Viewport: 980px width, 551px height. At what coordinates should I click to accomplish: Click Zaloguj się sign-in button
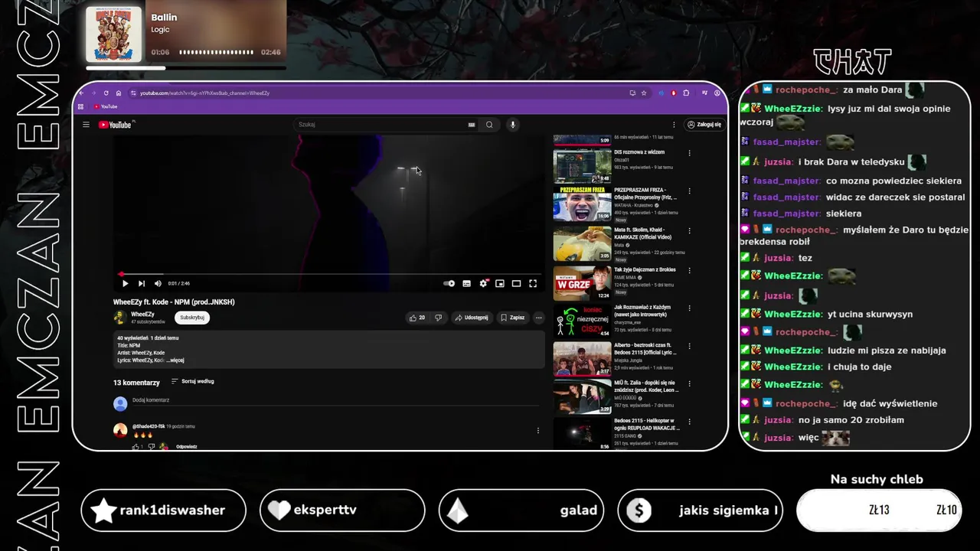(704, 125)
